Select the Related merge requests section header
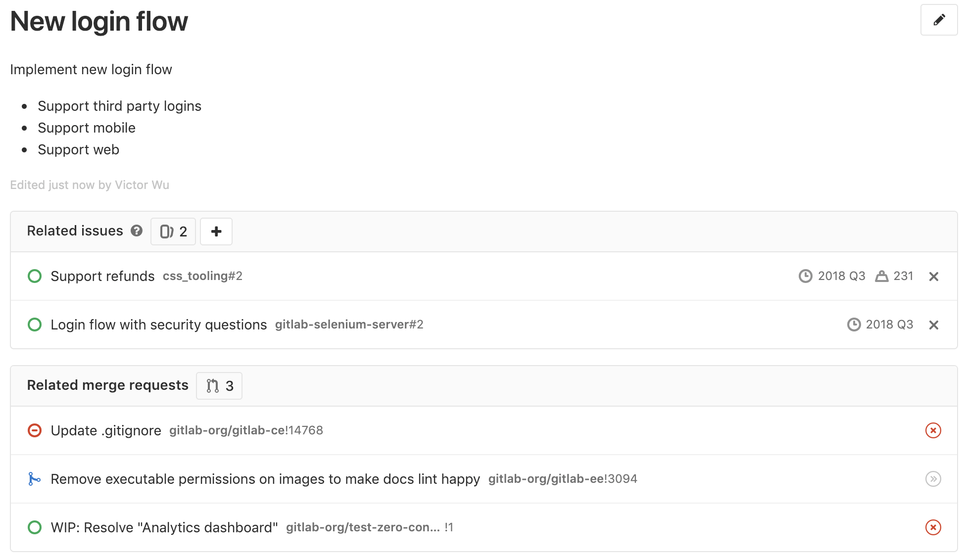 click(107, 385)
